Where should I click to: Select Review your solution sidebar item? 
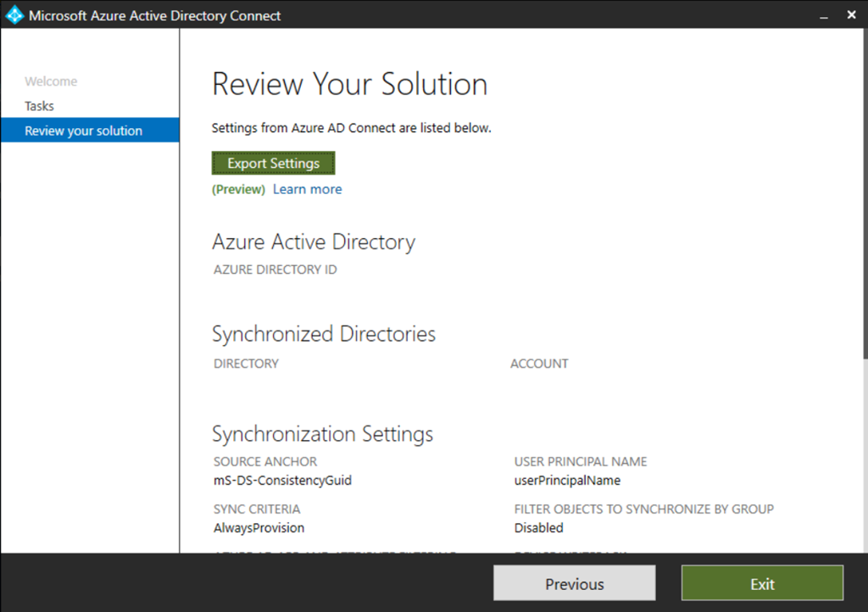click(83, 131)
